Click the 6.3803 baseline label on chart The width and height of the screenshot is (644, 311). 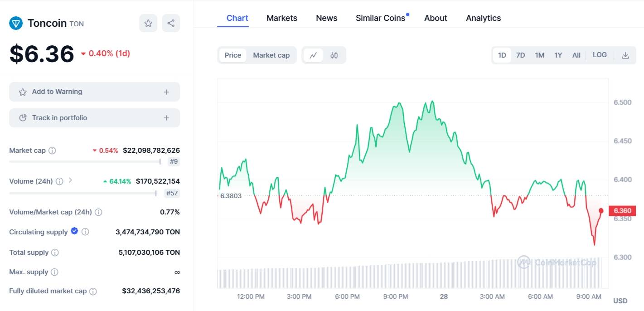[x=230, y=196]
